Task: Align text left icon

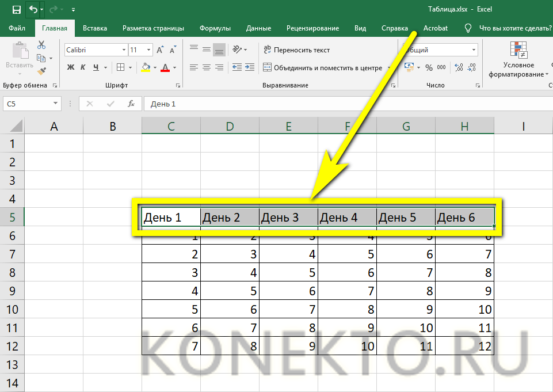Action: point(193,67)
